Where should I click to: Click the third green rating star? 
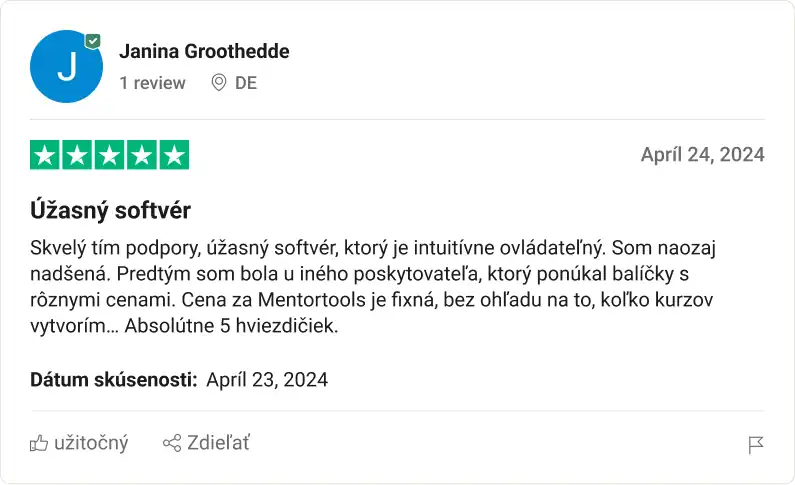click(x=110, y=155)
